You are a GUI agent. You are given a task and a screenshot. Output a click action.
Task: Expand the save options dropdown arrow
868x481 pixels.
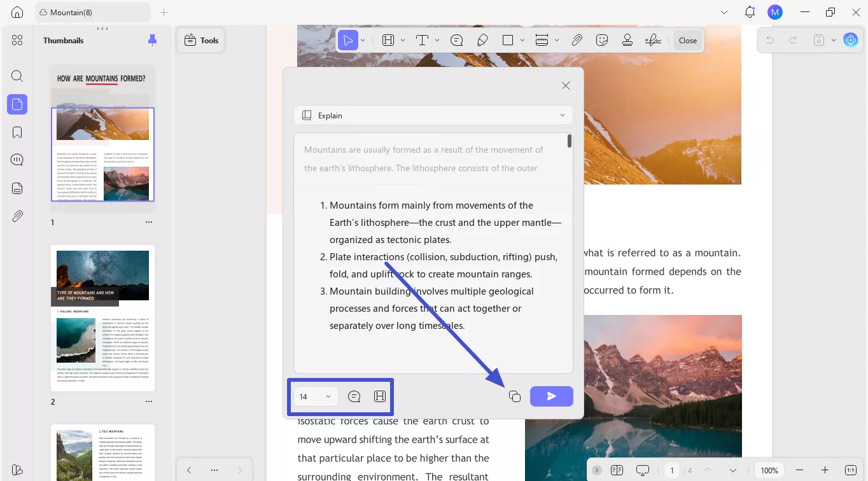tap(833, 40)
